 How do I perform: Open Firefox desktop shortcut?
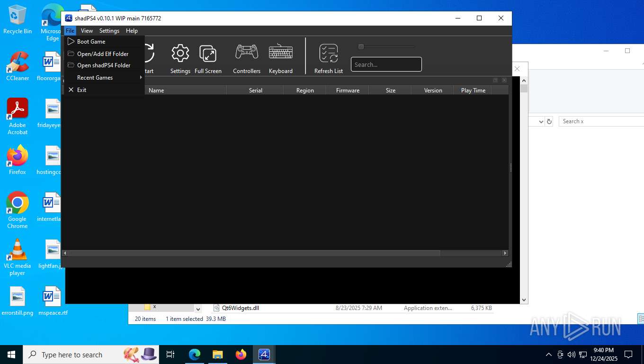[18, 160]
